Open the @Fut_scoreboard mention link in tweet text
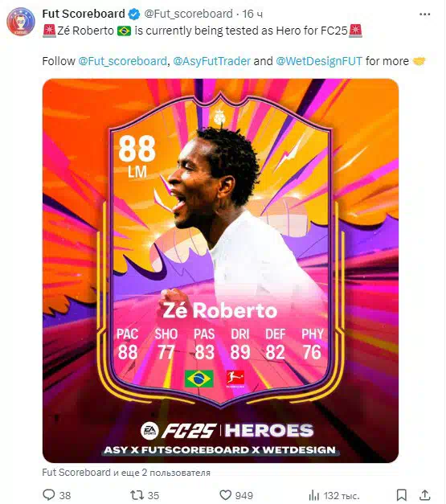Viewport: 446px width, 504px height. coord(122,61)
